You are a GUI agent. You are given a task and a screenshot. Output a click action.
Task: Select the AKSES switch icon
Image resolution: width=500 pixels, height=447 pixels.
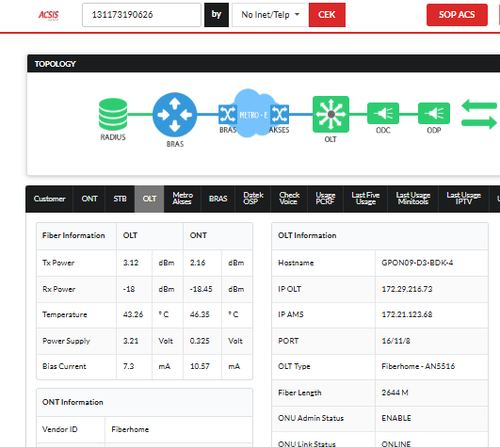click(x=279, y=115)
